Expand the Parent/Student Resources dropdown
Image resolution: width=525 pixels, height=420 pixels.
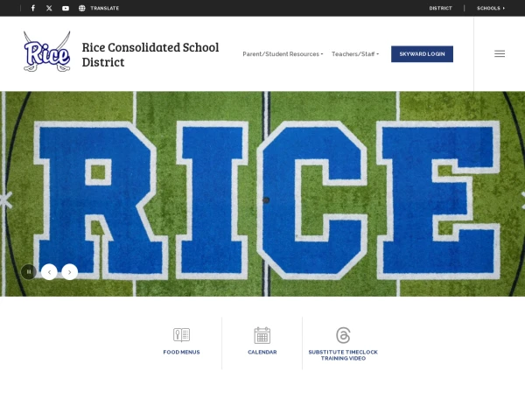[x=283, y=54]
